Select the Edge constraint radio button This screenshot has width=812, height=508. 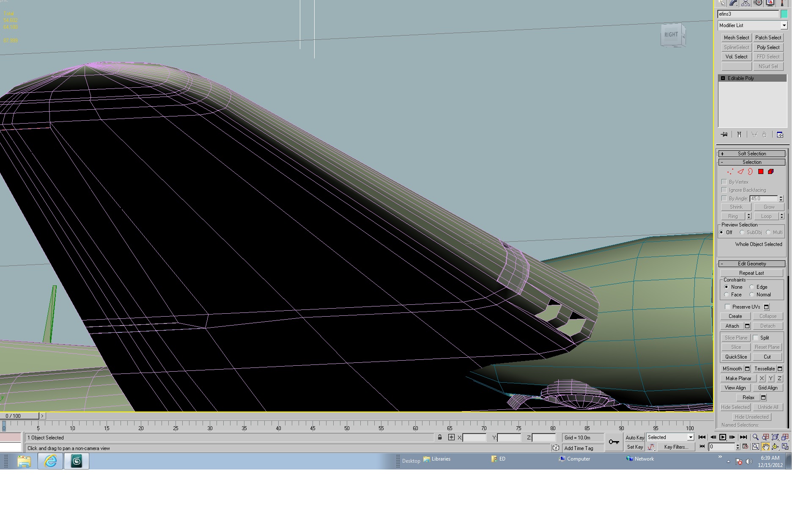(752, 287)
